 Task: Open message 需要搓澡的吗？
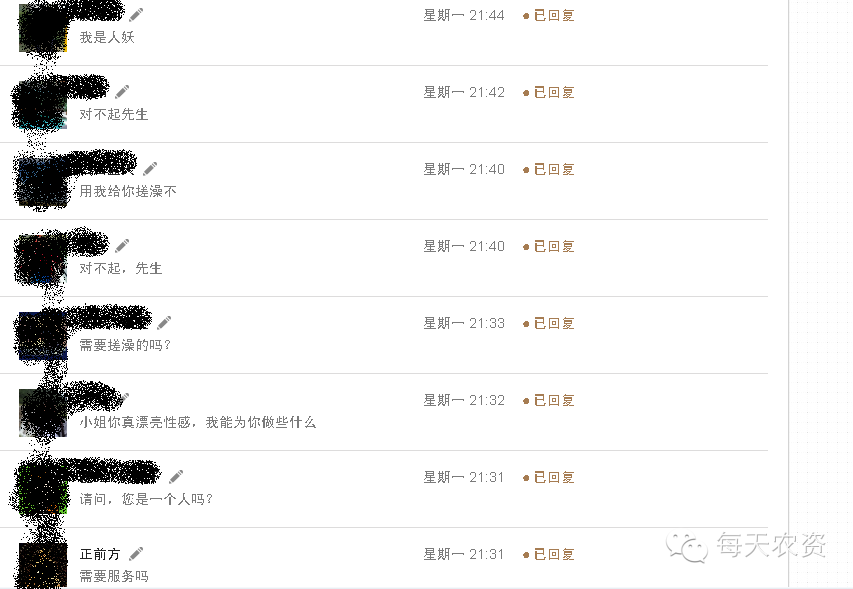pyautogui.click(x=125, y=345)
